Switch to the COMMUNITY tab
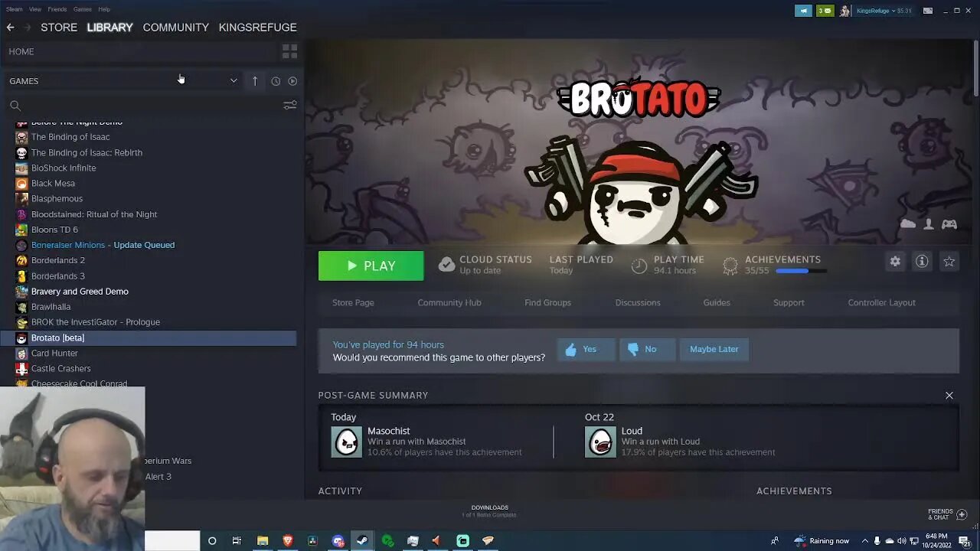The image size is (980, 551). [175, 28]
